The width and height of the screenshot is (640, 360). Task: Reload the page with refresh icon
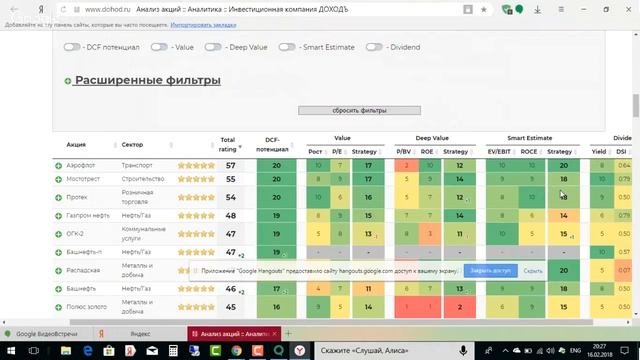(63, 9)
